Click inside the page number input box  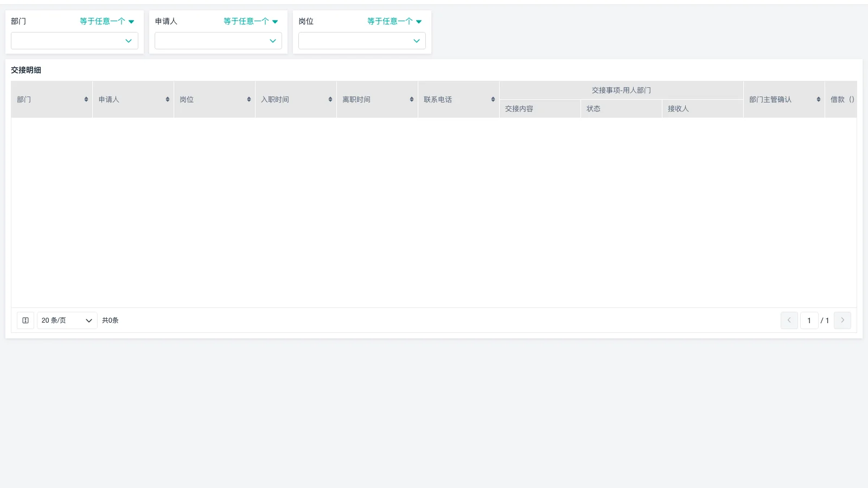pyautogui.click(x=809, y=320)
